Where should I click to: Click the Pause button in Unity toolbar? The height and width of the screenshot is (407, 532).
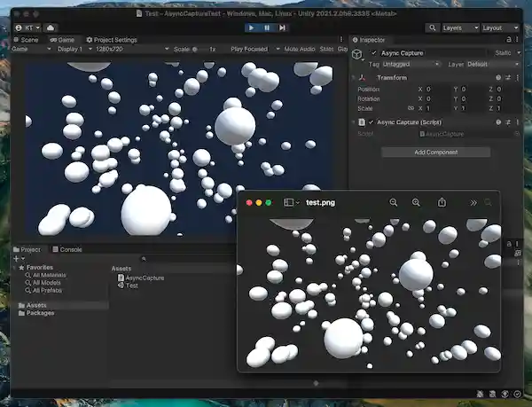point(267,27)
